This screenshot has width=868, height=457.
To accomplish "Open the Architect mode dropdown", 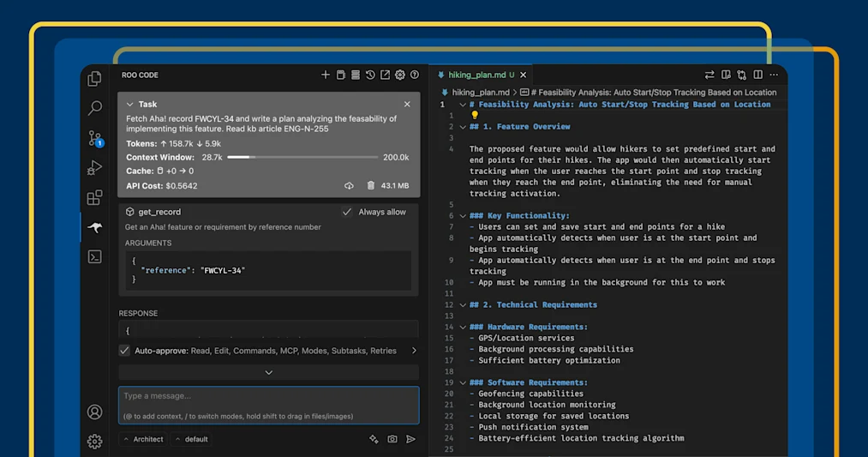I will click(143, 439).
